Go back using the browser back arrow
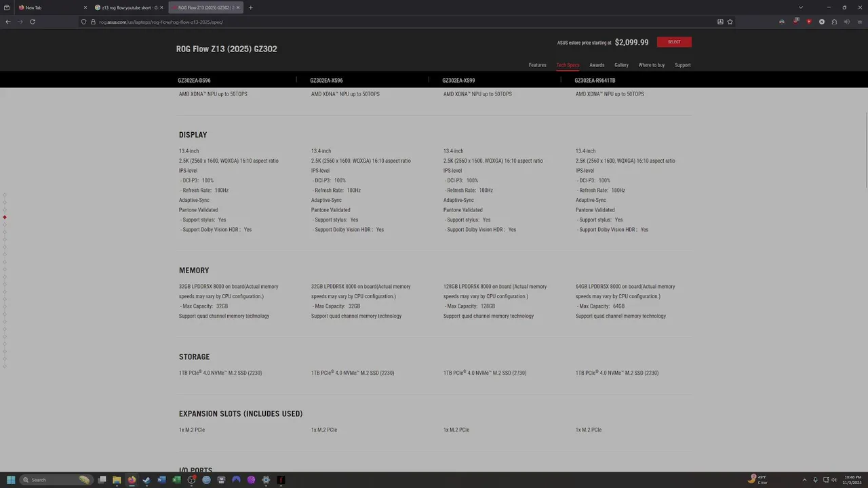 [8, 22]
